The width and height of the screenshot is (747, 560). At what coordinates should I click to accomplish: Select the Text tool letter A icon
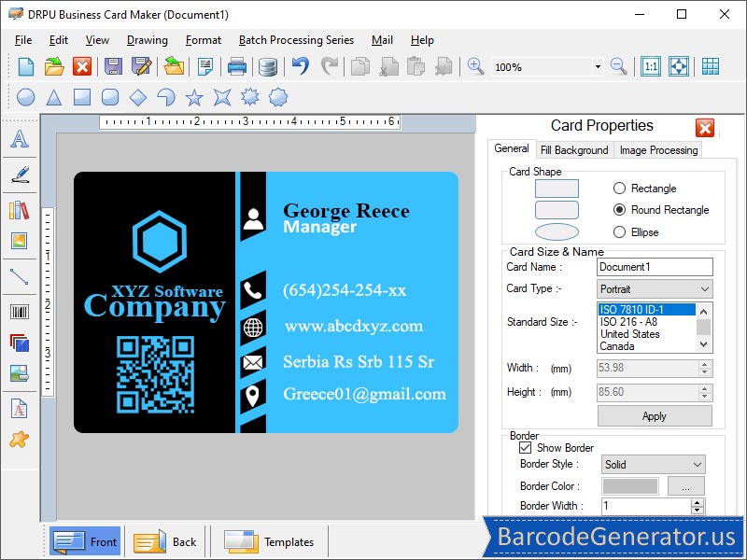tap(20, 138)
